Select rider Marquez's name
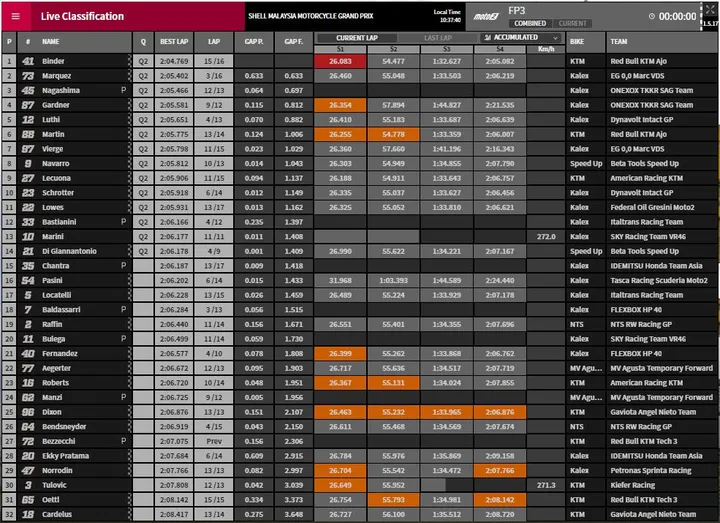 [x=56, y=76]
